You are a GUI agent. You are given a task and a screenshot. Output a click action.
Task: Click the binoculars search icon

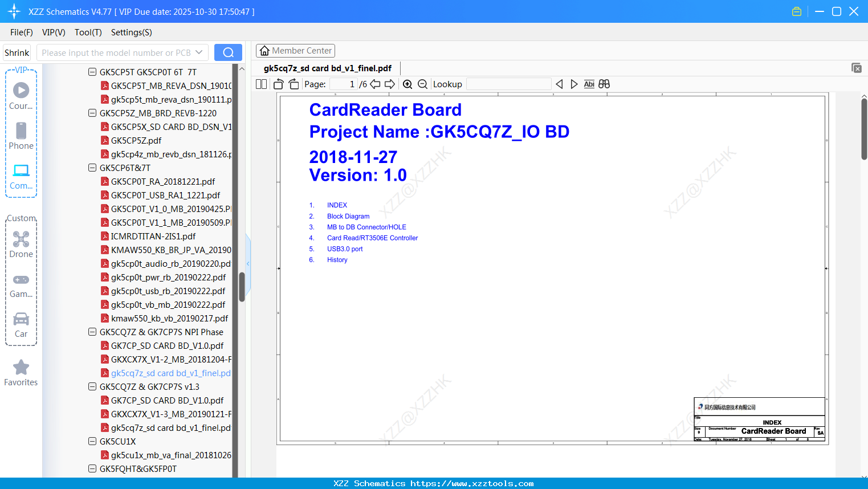(604, 84)
